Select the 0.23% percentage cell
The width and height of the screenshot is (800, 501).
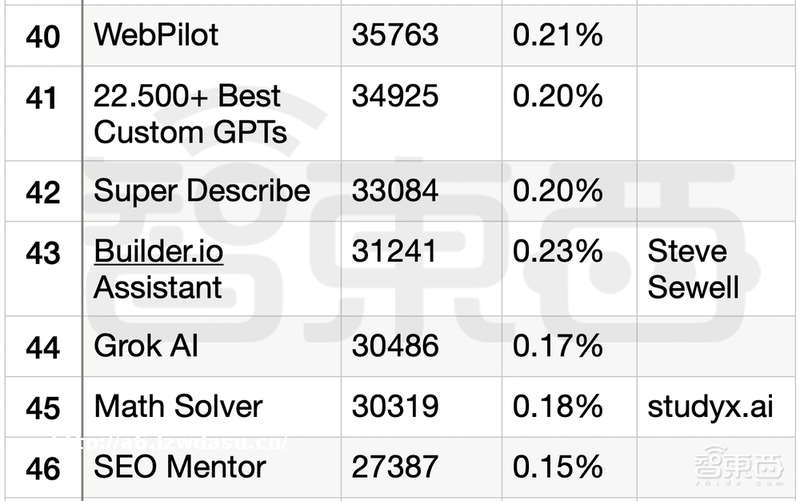coord(557,252)
